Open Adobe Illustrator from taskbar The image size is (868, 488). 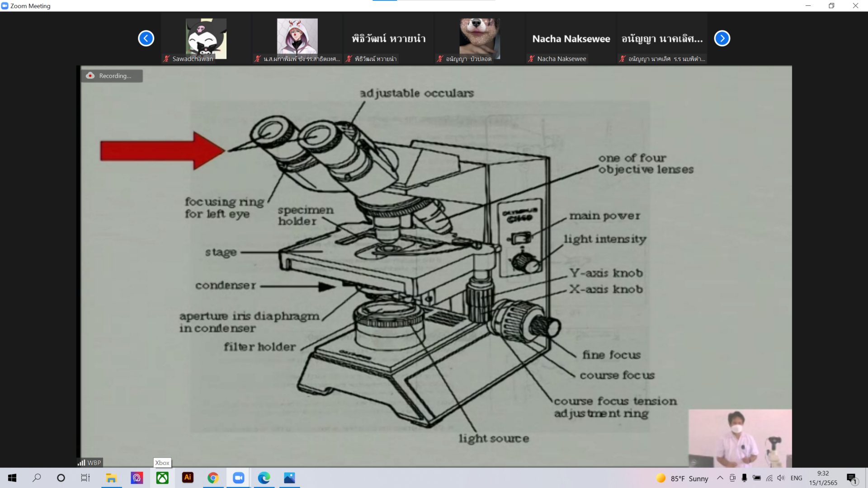point(188,478)
